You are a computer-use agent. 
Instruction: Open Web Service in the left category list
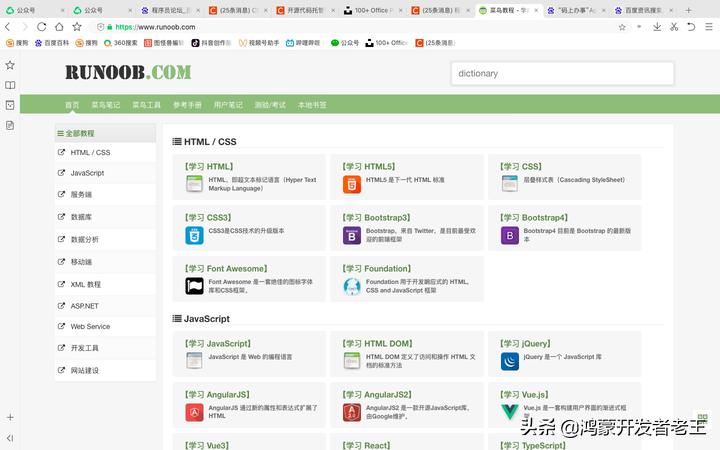[105, 326]
